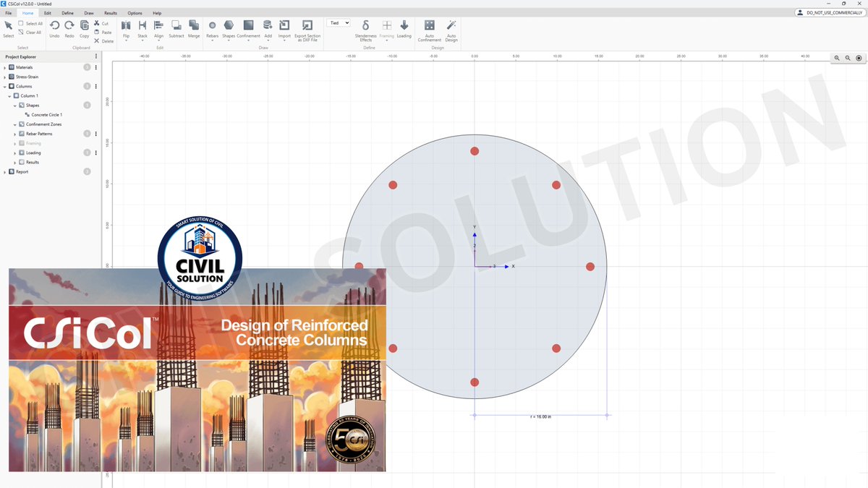
Task: Launch Auto Design wand tool
Action: (x=451, y=30)
